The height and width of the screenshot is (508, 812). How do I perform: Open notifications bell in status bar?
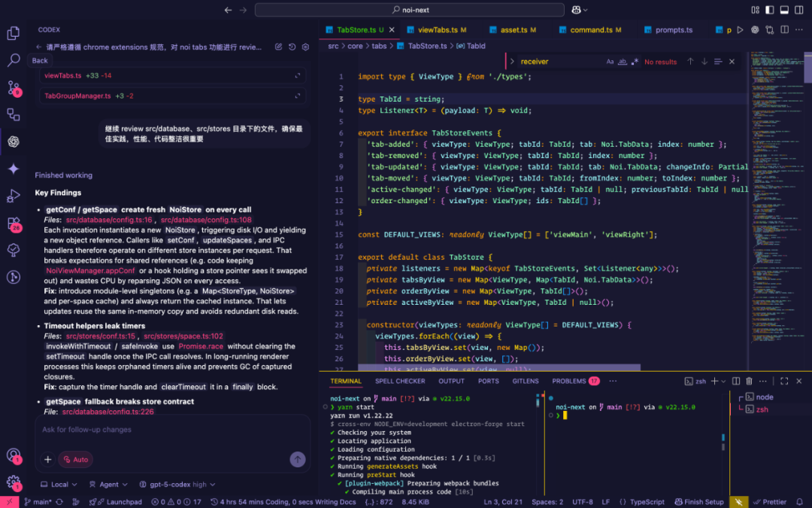click(x=799, y=502)
